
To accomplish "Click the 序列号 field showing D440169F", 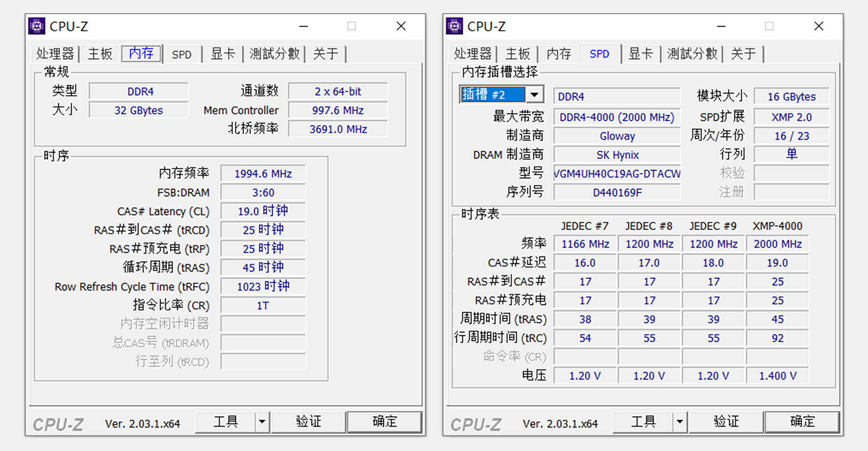I will [617, 192].
